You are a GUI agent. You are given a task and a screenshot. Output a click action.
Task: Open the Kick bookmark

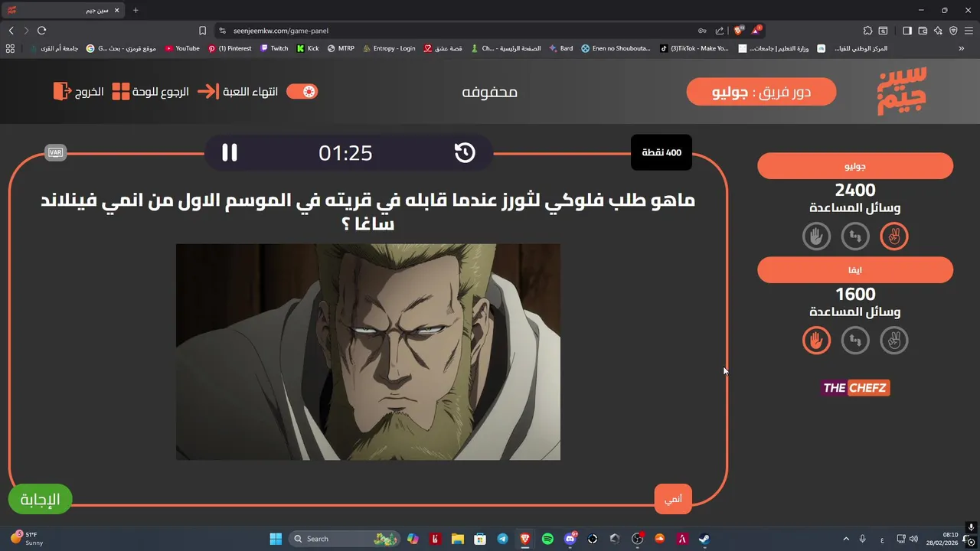click(x=309, y=48)
